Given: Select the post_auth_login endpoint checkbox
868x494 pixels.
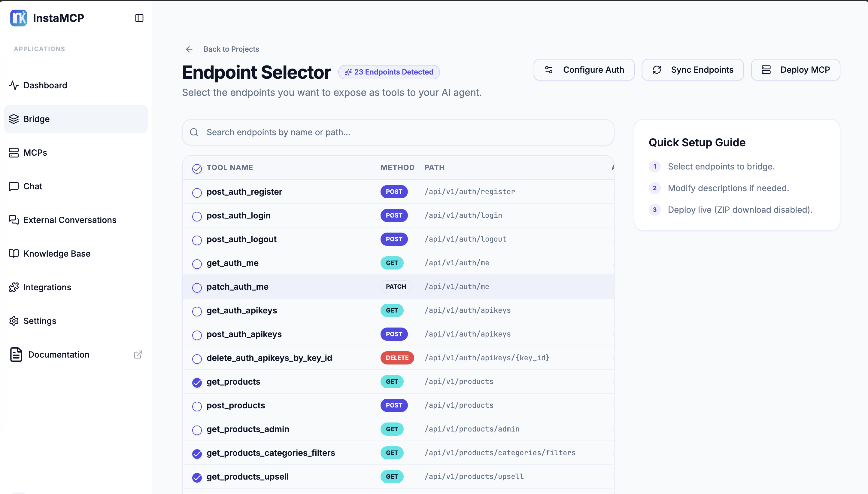Looking at the screenshot, I should (197, 216).
